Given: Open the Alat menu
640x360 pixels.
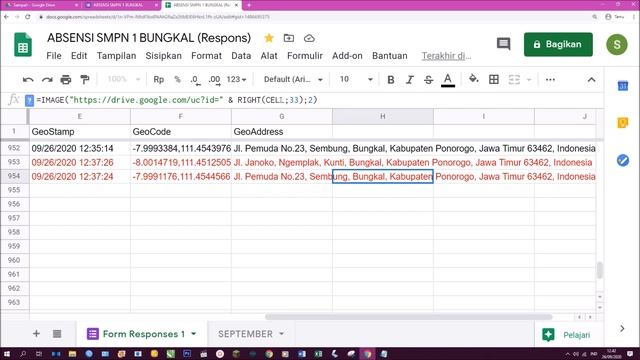Looking at the screenshot, I should (x=269, y=56).
